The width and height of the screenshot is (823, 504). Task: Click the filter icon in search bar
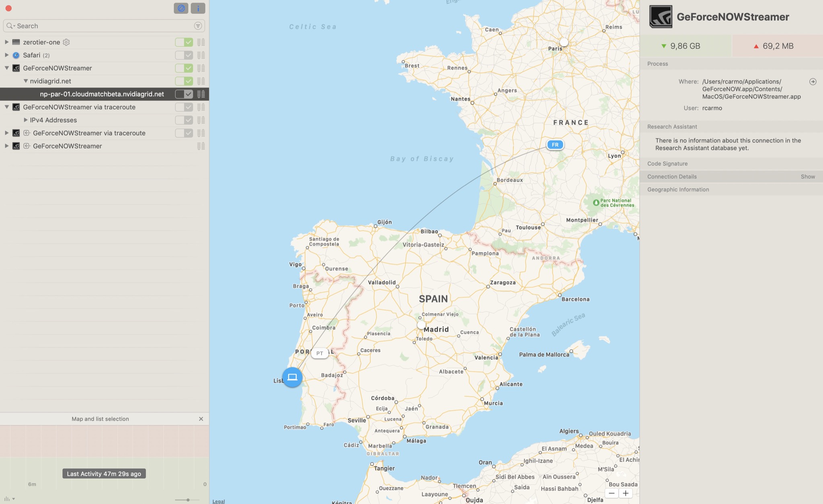point(199,26)
